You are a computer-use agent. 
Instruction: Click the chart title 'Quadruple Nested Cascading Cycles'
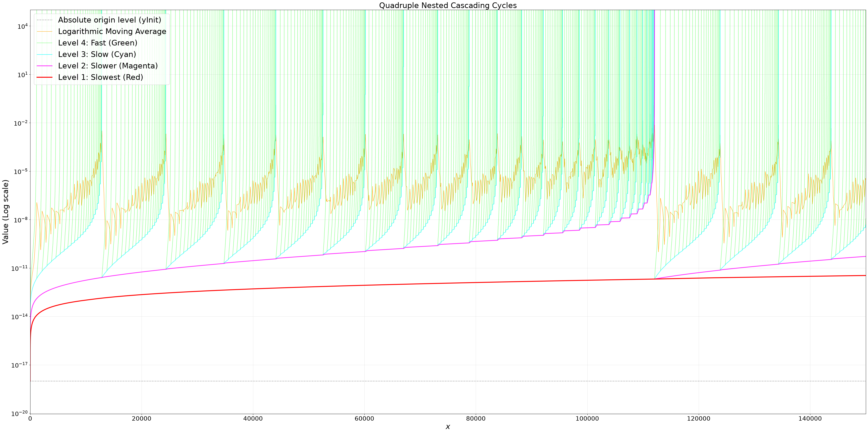click(448, 5)
